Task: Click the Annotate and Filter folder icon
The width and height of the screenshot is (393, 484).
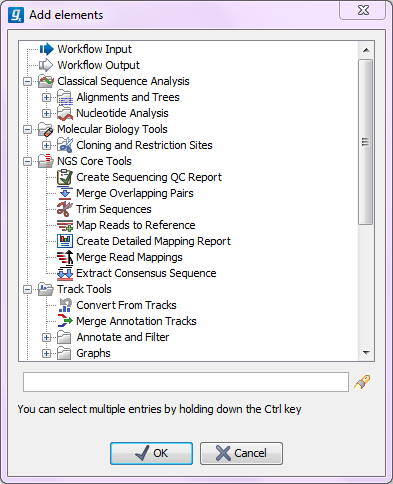Action: pyautogui.click(x=64, y=337)
